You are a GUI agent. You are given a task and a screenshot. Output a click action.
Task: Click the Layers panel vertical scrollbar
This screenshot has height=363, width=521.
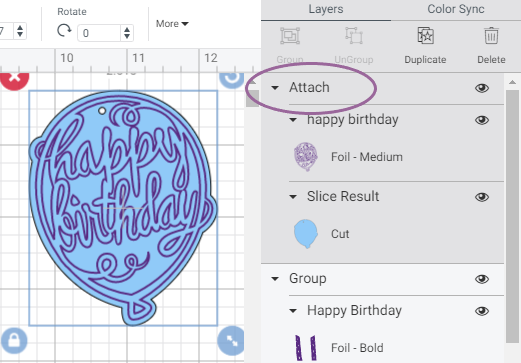[x=512, y=216]
